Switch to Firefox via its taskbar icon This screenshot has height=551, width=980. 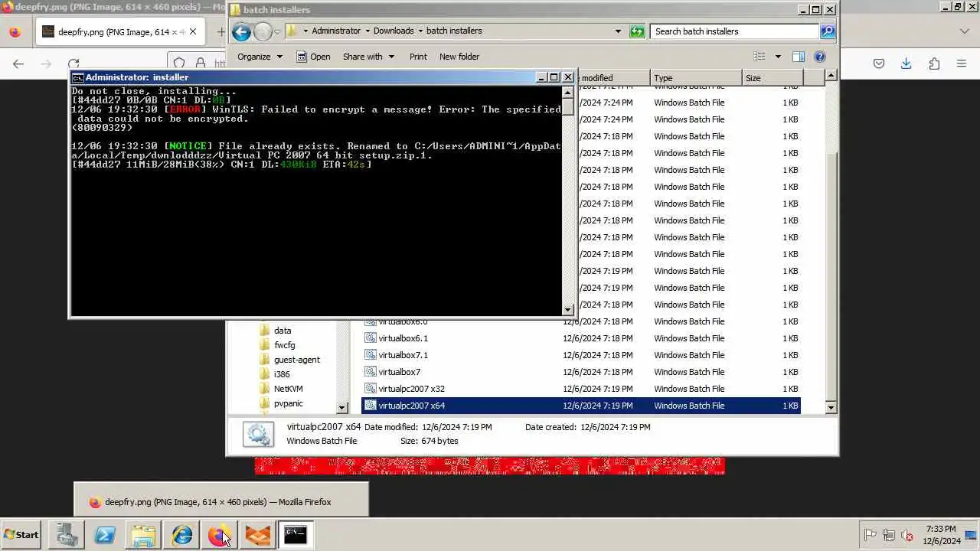(x=220, y=535)
